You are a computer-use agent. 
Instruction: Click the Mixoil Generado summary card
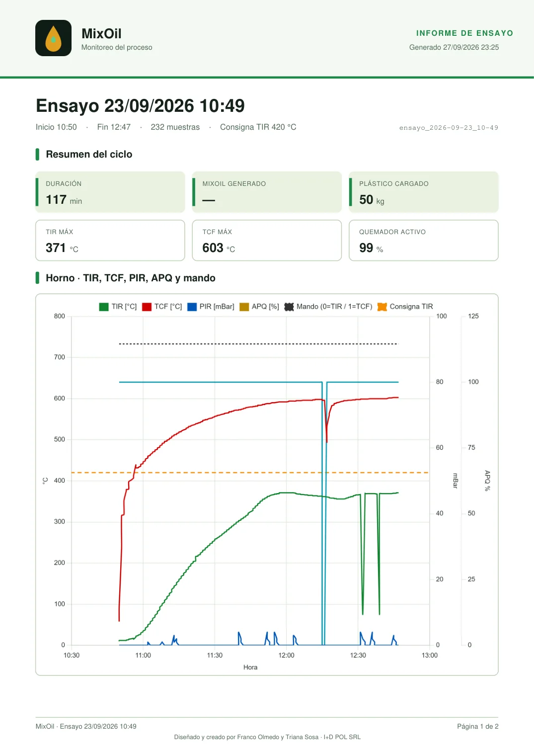click(267, 192)
